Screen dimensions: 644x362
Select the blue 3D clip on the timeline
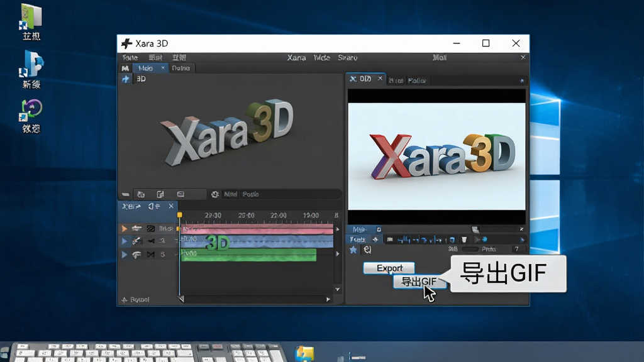(257, 242)
